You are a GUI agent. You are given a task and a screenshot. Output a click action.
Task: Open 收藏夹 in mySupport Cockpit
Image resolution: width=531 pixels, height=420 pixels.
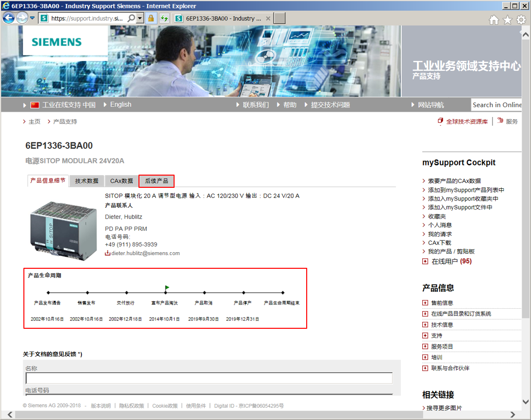click(x=437, y=217)
